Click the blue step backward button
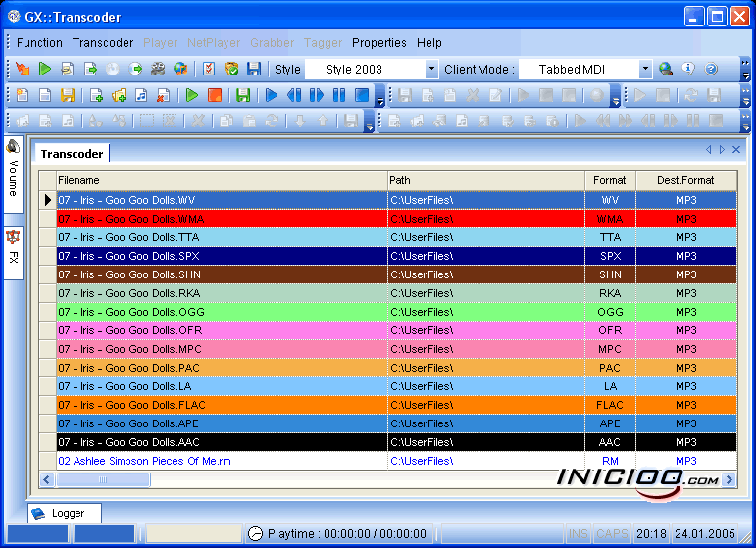The width and height of the screenshot is (756, 548). coord(294,95)
